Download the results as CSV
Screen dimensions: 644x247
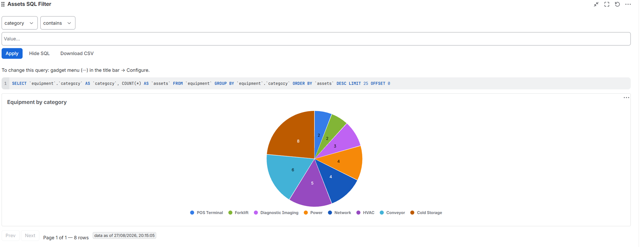coord(77,54)
